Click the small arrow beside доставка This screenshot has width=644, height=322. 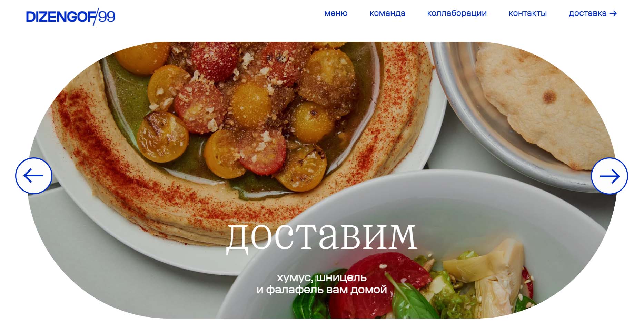pyautogui.click(x=613, y=13)
